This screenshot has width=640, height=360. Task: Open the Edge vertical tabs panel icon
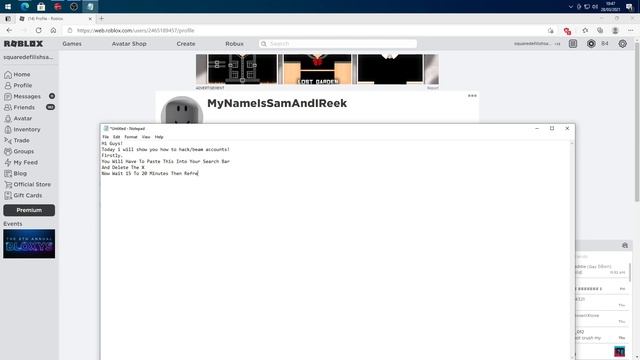(8, 19)
